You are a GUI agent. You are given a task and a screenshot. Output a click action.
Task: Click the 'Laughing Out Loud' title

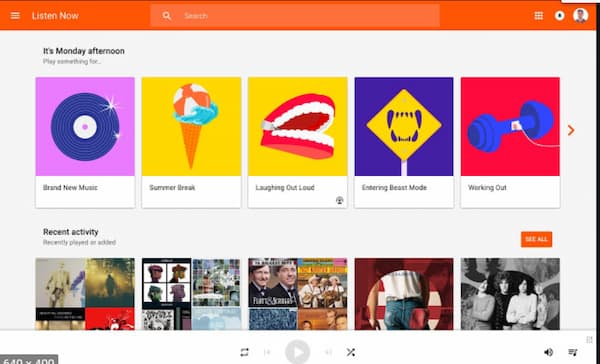tap(285, 188)
